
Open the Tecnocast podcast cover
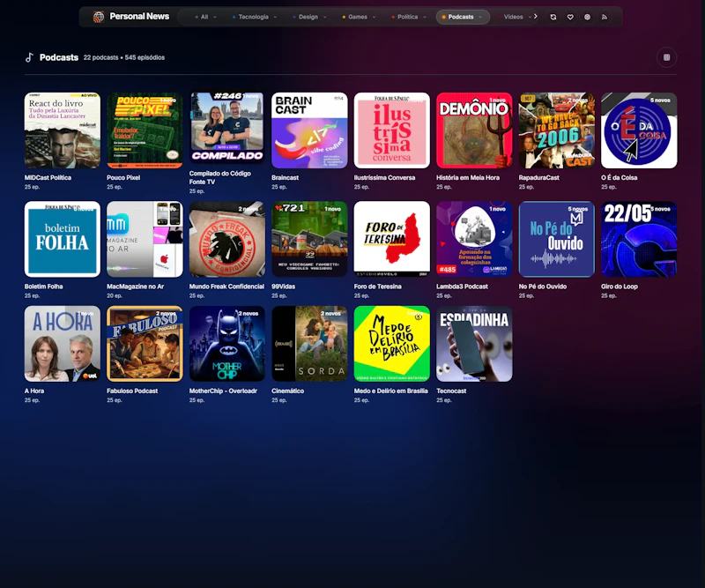[x=474, y=344]
